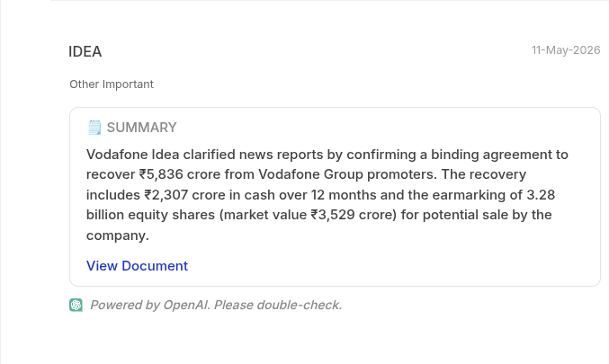Click the ₹3,529 crore market value figure
The image size is (609, 364).
[353, 215]
